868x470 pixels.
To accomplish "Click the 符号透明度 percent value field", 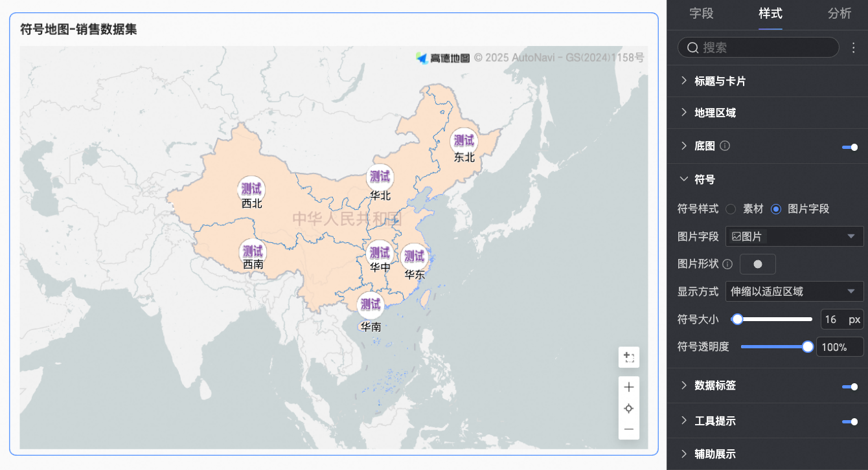I will 840,347.
